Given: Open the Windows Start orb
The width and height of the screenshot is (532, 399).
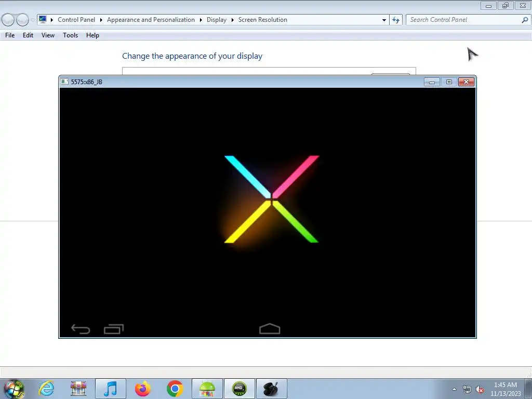Looking at the screenshot, I should [x=14, y=389].
